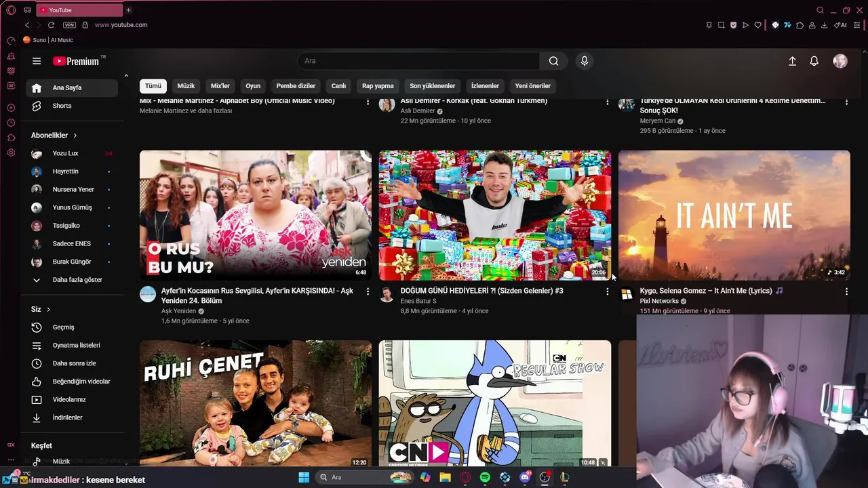Open the Yozu Lux subscription channel
Screen dimensions: 868x488
pos(72,154)
